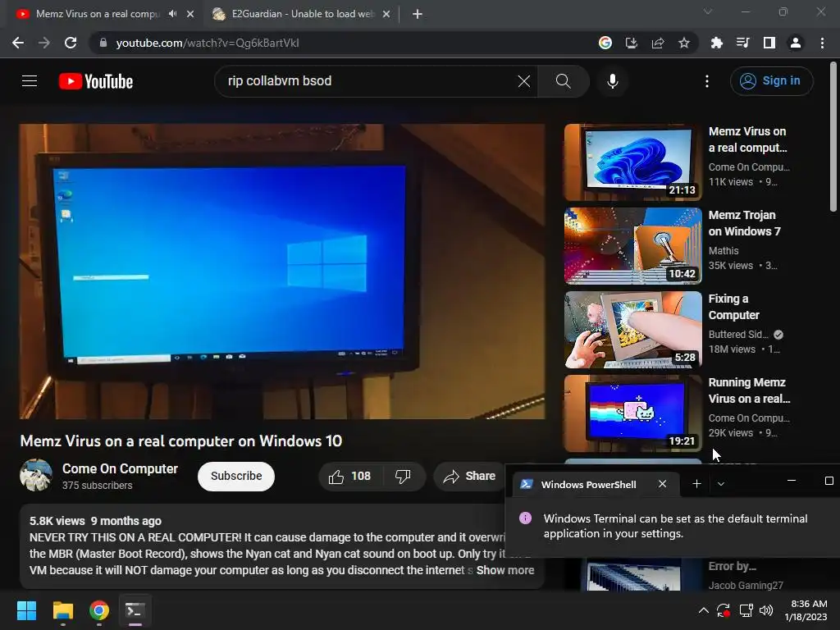Expand the description with Show more
The height and width of the screenshot is (630, 840).
click(505, 570)
